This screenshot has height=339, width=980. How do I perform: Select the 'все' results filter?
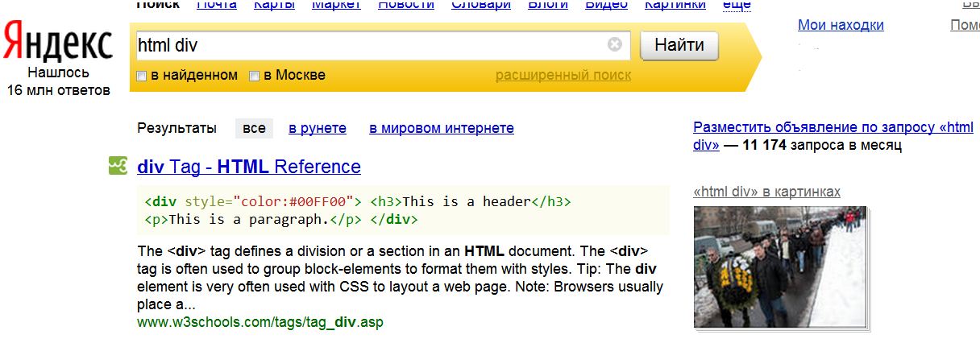coord(254,128)
